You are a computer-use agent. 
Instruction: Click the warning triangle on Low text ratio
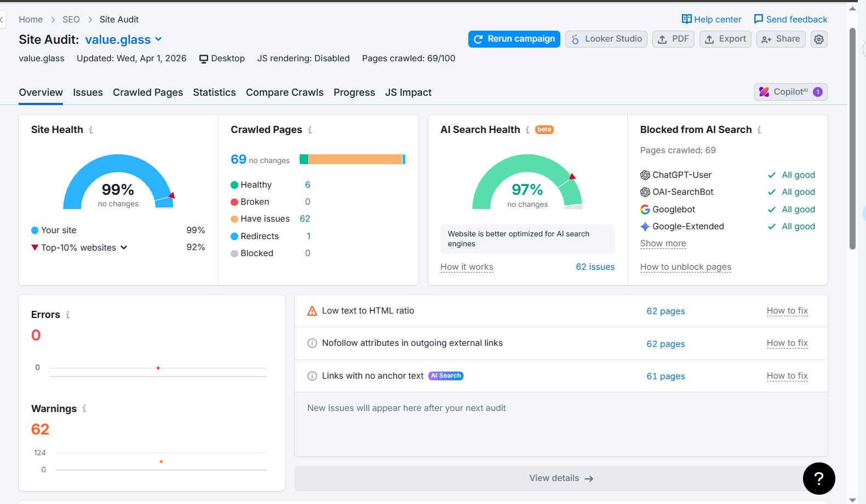pos(312,311)
